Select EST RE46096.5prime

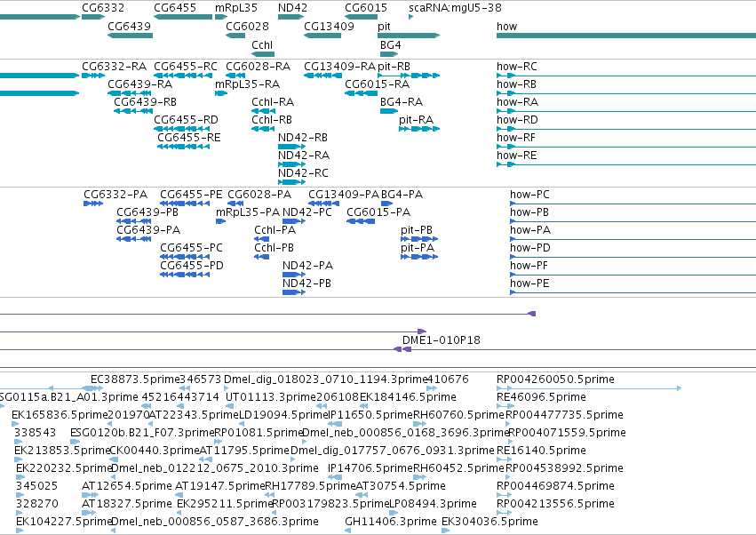(x=541, y=397)
